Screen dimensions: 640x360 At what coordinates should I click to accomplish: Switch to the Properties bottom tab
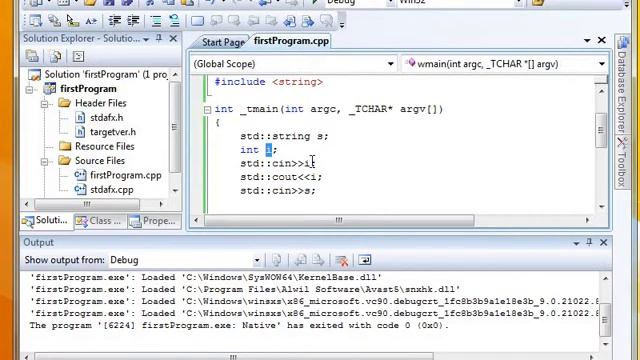154,221
